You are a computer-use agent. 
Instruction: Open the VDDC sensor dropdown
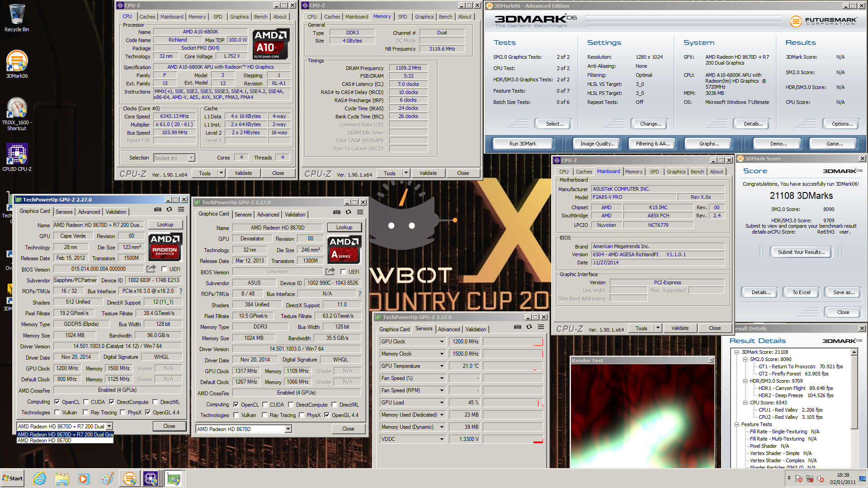coord(442,439)
